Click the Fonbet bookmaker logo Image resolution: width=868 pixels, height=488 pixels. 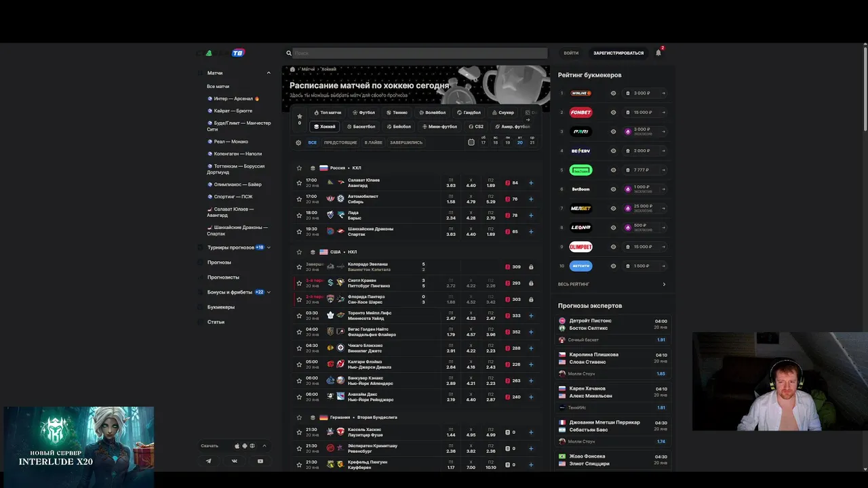point(580,113)
